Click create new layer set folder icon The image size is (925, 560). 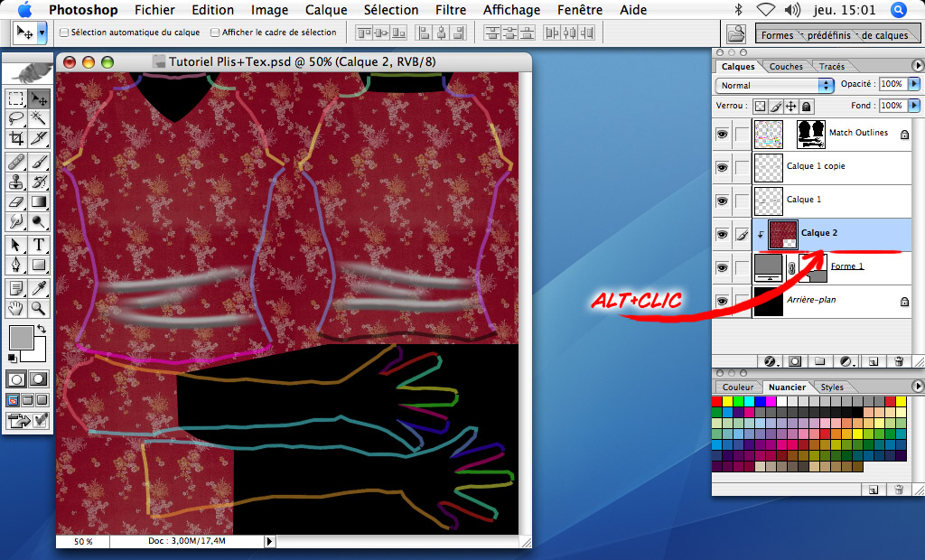click(819, 361)
